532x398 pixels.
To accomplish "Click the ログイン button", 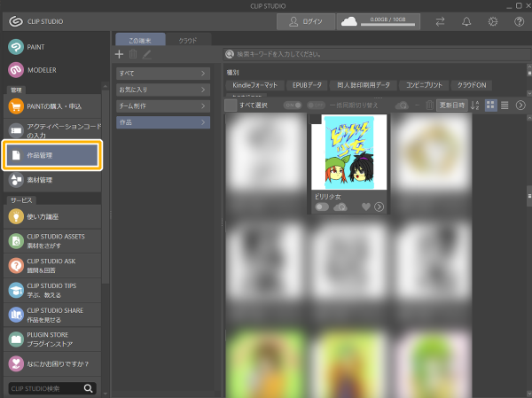I will (306, 21).
